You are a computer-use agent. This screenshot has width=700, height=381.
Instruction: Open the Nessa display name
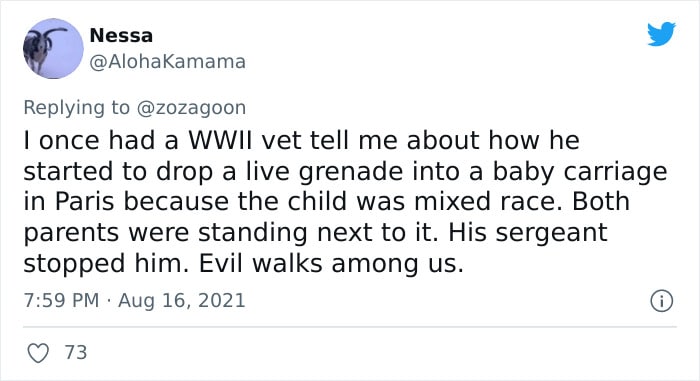pos(121,36)
